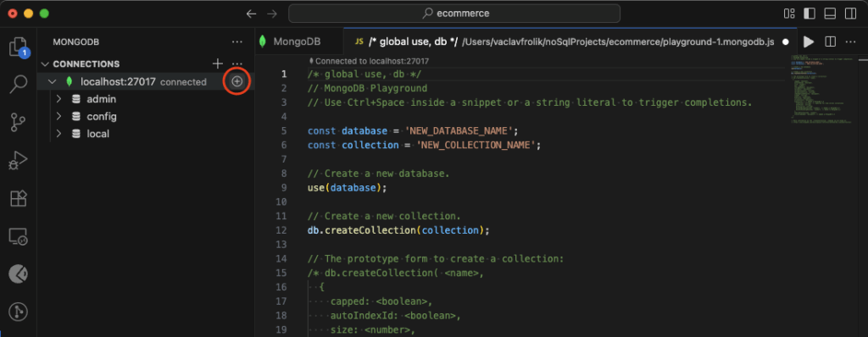Open the round gauge icon view in activity bar
Screen dimensions: 868x337
19,273
